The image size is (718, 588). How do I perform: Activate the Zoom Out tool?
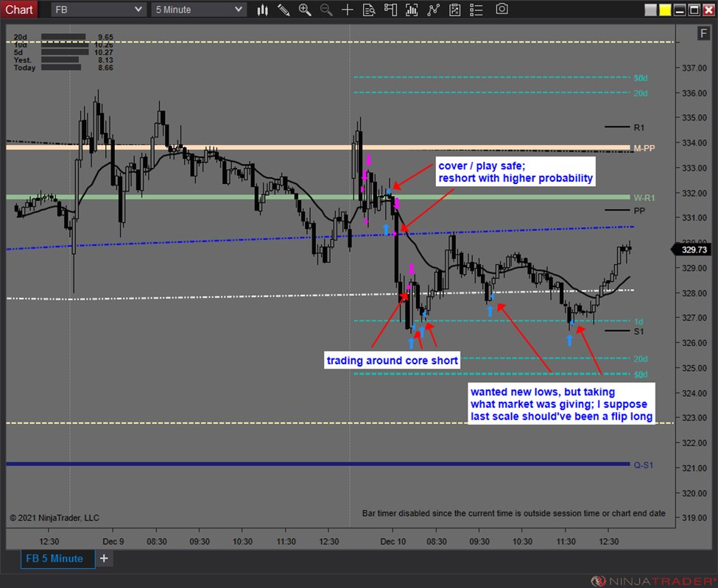pos(325,10)
